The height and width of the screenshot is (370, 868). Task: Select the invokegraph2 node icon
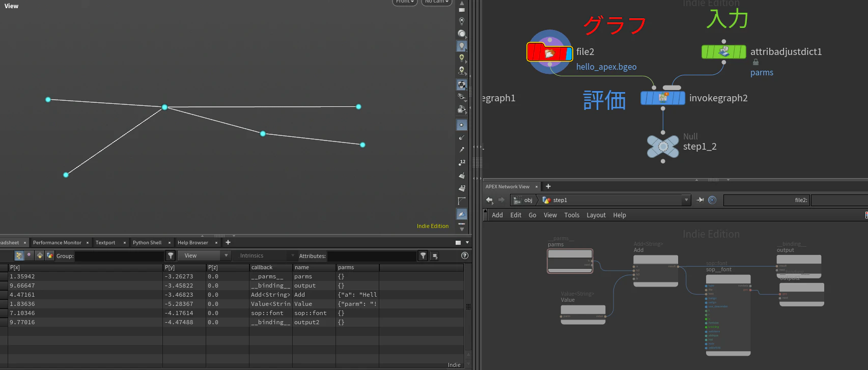(663, 98)
